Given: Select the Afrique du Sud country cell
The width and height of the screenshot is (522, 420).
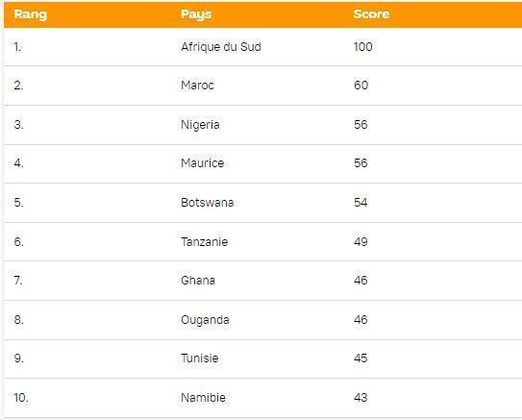Looking at the screenshot, I should pyautogui.click(x=221, y=46).
